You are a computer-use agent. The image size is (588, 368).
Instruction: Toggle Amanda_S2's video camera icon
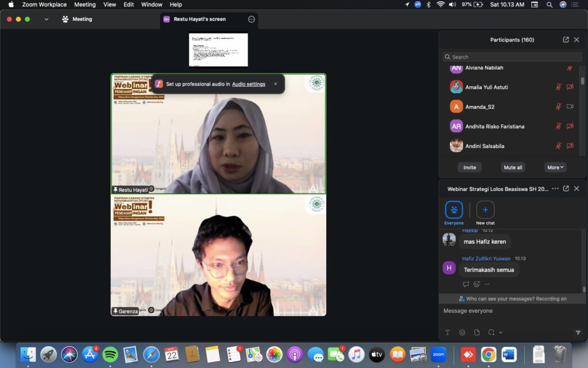click(570, 107)
